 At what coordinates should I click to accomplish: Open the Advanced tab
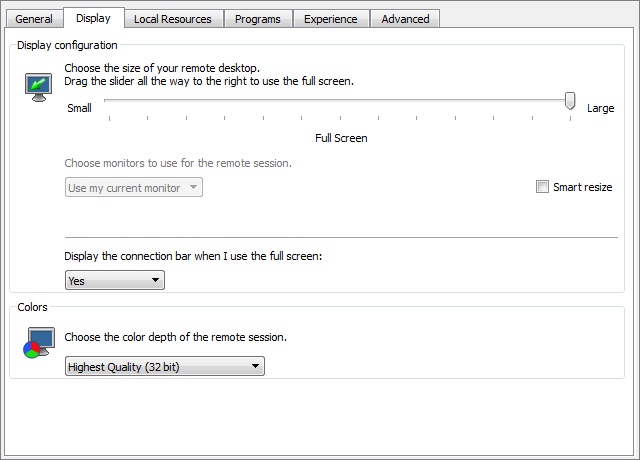pyautogui.click(x=405, y=19)
